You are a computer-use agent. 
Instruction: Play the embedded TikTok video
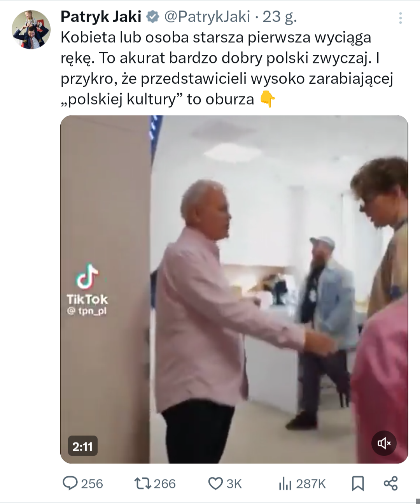(x=234, y=289)
